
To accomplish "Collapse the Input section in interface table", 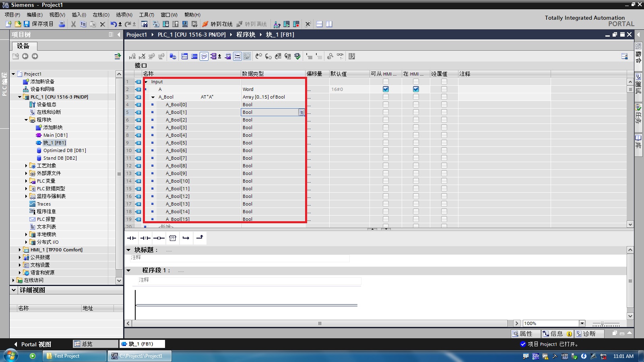I will tap(146, 82).
